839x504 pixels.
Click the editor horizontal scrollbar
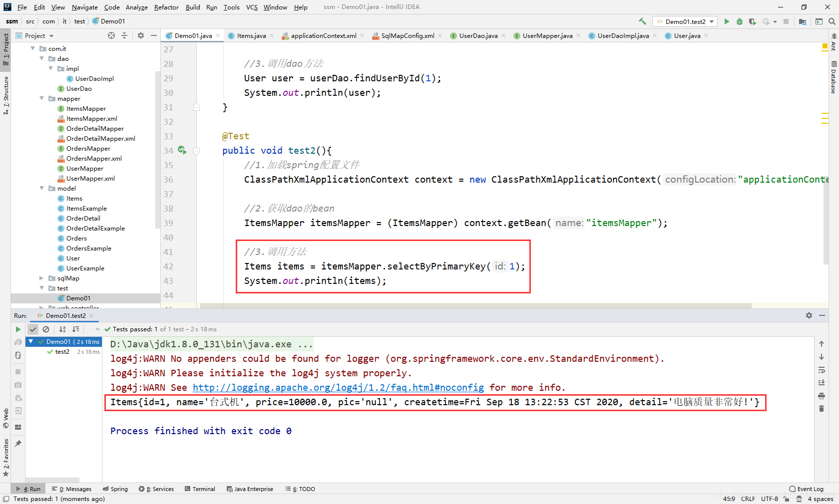pyautogui.click(x=475, y=305)
